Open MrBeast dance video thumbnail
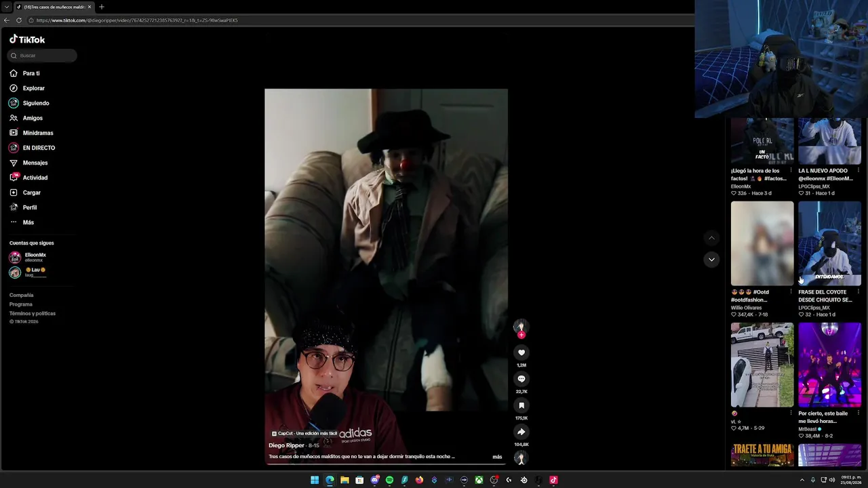Image resolution: width=868 pixels, height=488 pixels. [x=829, y=365]
